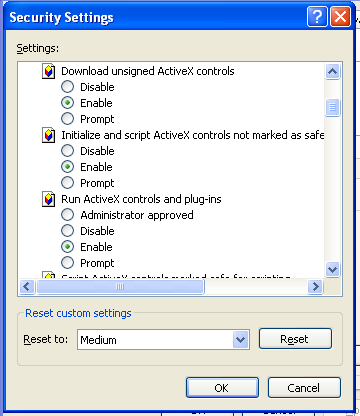Viewport: 360px width, 416px height.
Task: Click the Download unsigned ActiveX controls icon
Action: point(48,71)
